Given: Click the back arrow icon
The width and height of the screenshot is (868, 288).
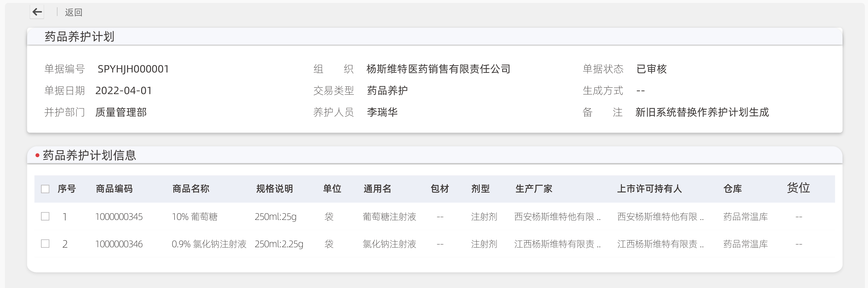Looking at the screenshot, I should (37, 12).
